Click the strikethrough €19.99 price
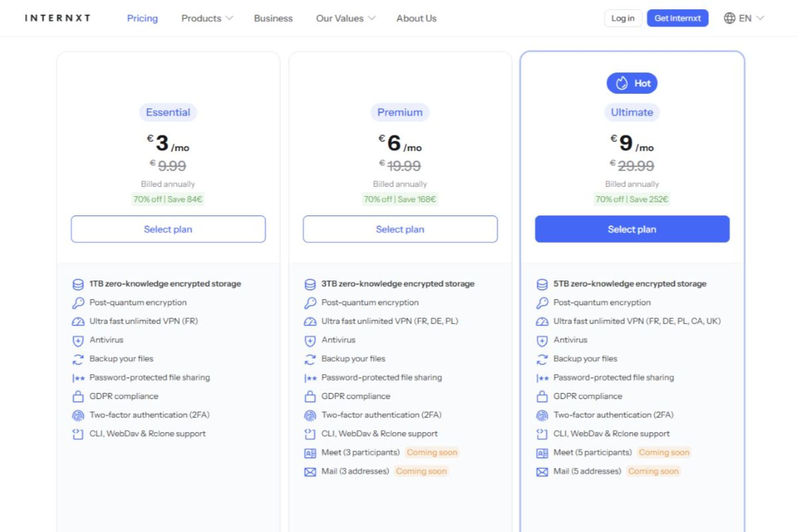This screenshot has height=532, width=798. (x=400, y=165)
